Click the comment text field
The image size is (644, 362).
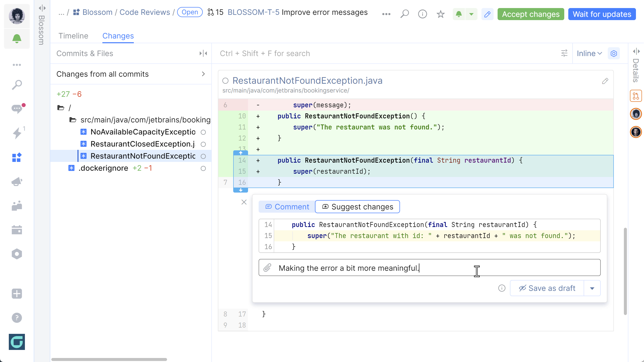[430, 268]
